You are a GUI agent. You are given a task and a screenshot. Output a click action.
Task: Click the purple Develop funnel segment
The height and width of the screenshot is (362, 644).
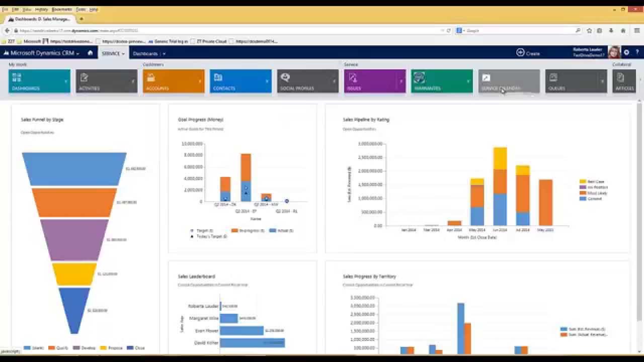tap(74, 240)
